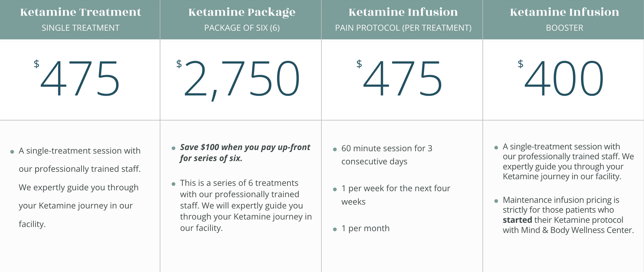This screenshot has width=644, height=272.
Task: Click the dollar sign before 2,750
Action: (x=179, y=64)
